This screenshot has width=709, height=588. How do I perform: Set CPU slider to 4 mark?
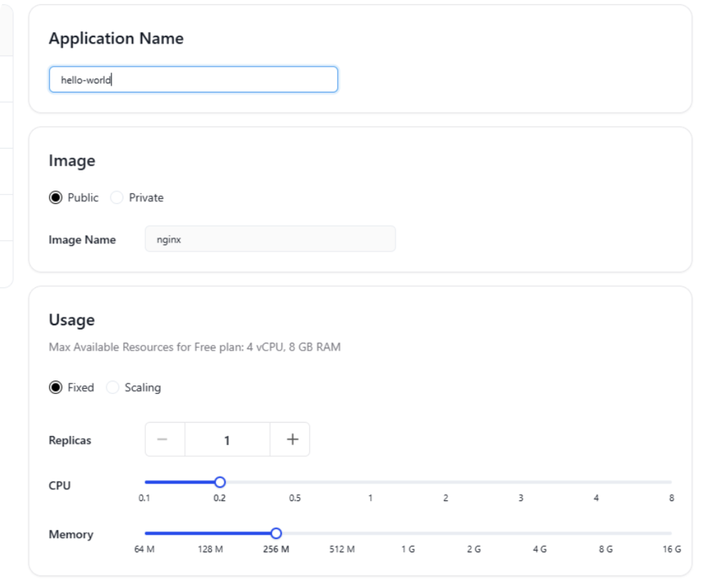point(596,482)
